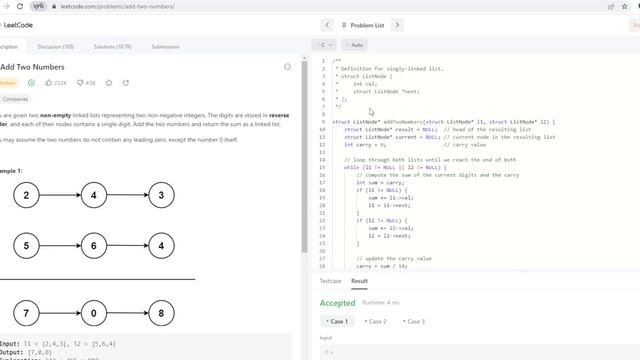Go forward with the browser arrow

click(x=6, y=7)
